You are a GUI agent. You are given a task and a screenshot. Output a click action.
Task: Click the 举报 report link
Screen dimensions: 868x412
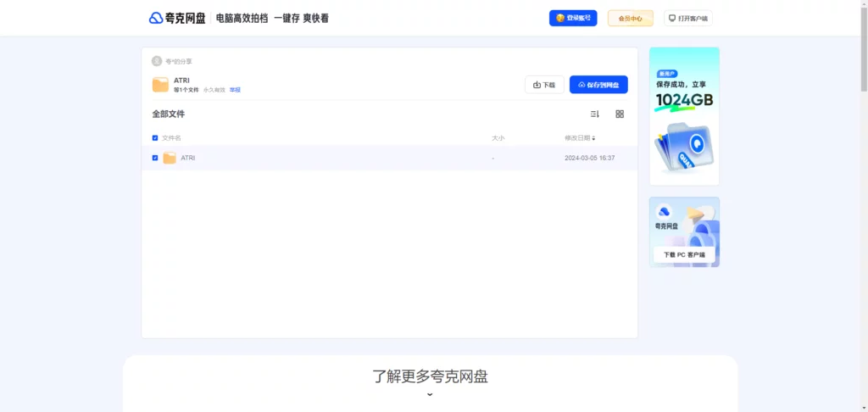[236, 90]
